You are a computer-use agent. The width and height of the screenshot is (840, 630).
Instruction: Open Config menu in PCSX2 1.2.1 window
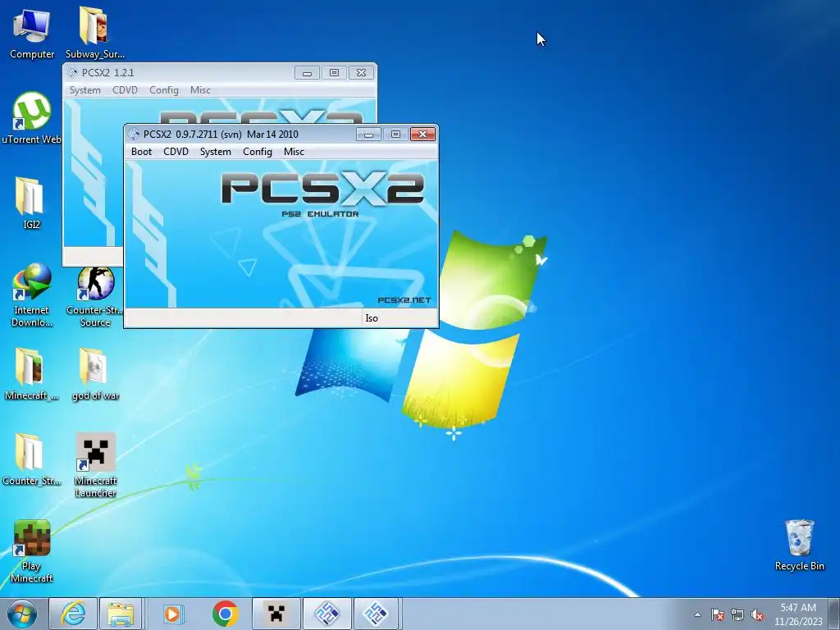[164, 90]
